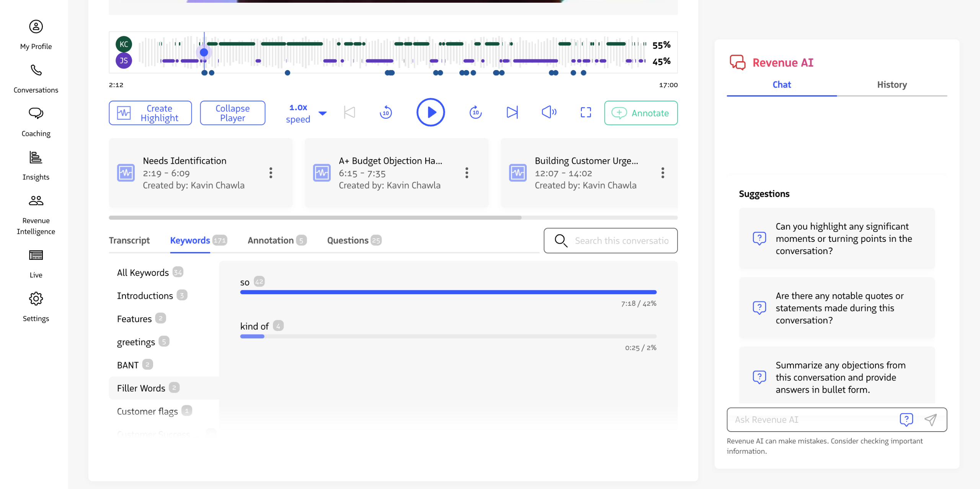Click the volume speaker icon

point(549,112)
